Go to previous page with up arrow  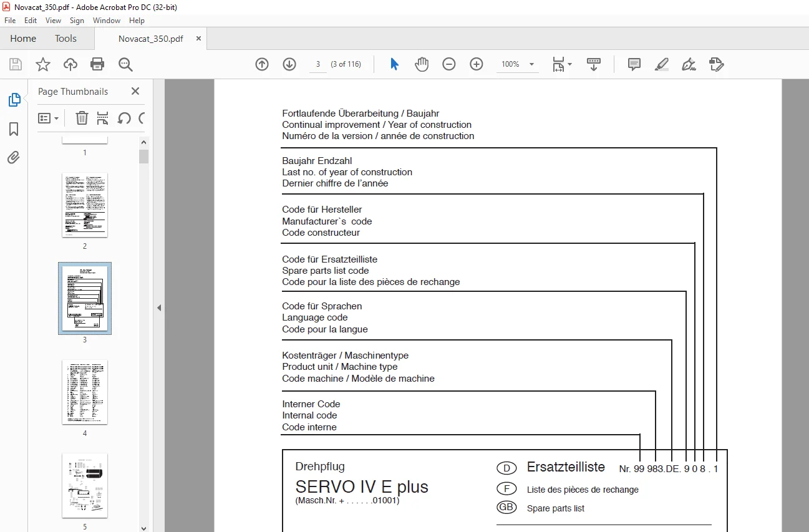pos(262,64)
